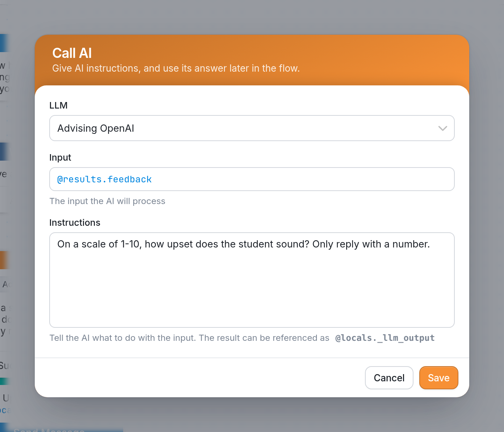This screenshot has height=432, width=504.
Task: Click inside the Instructions text area
Action: tap(252, 280)
